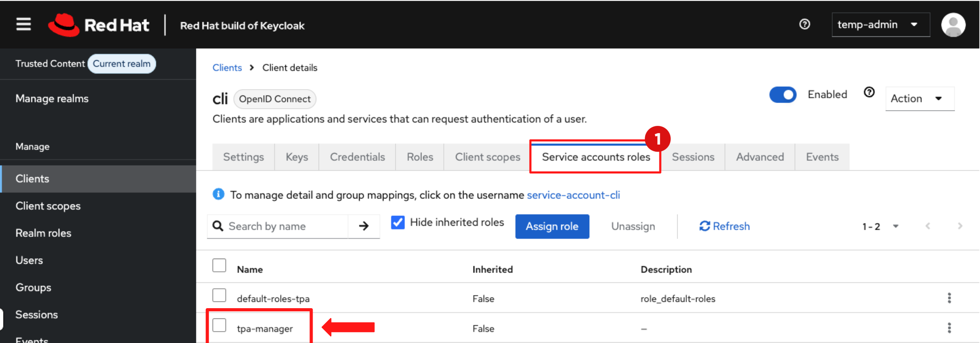Open the temp-admin user dropdown
Image resolution: width=980 pixels, height=343 pixels.
point(880,25)
